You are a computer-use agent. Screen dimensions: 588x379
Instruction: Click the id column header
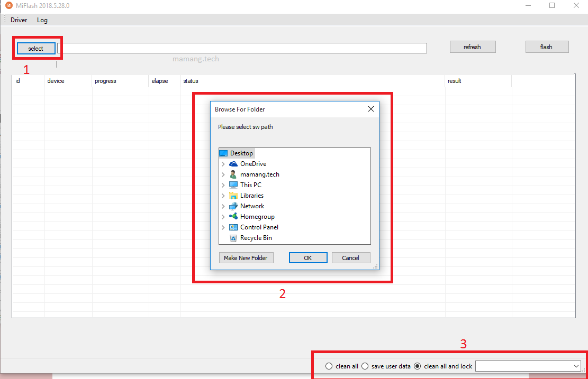tap(28, 81)
